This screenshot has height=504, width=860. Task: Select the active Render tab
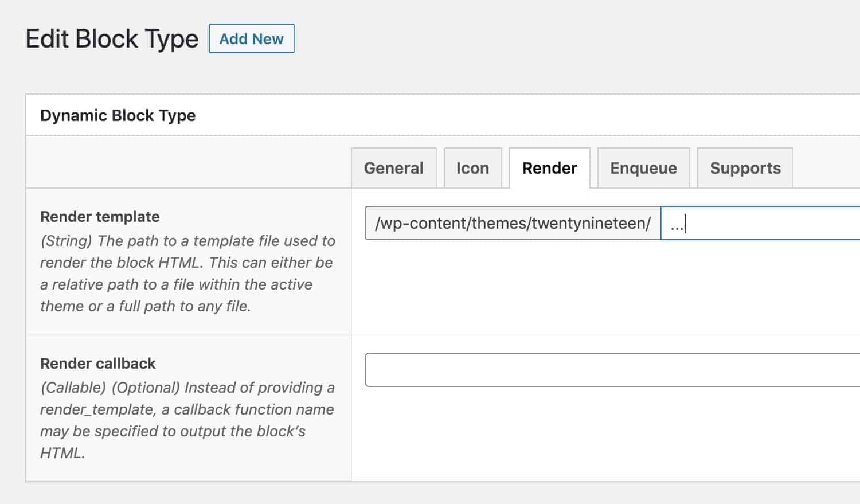549,168
